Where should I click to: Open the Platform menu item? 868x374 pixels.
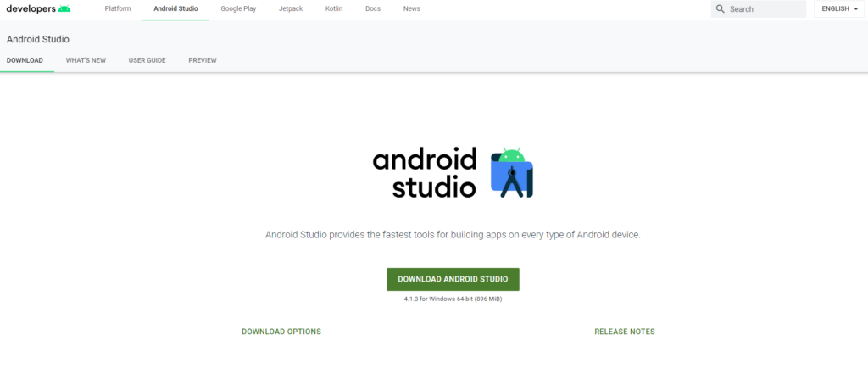point(118,8)
